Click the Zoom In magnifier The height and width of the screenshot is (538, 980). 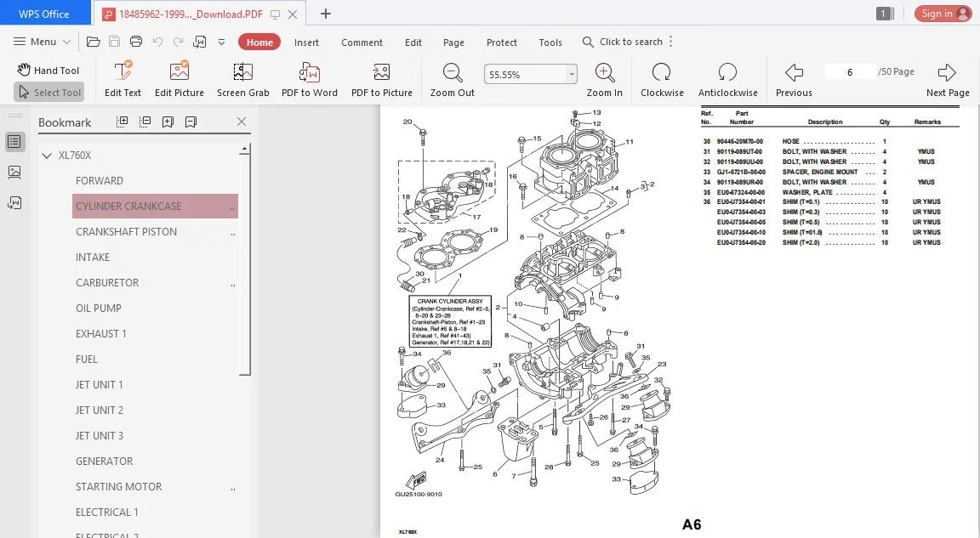click(604, 80)
